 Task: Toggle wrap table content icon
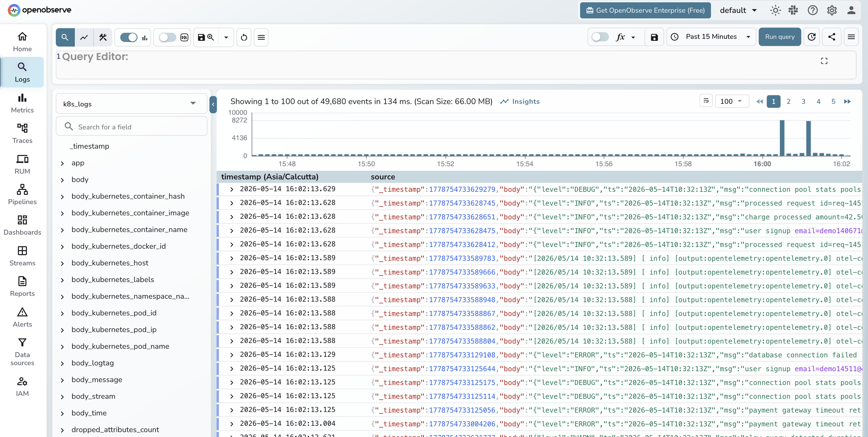pyautogui.click(x=706, y=101)
